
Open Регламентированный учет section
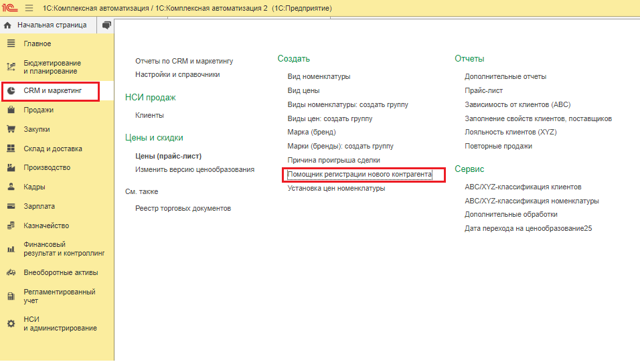(60, 296)
